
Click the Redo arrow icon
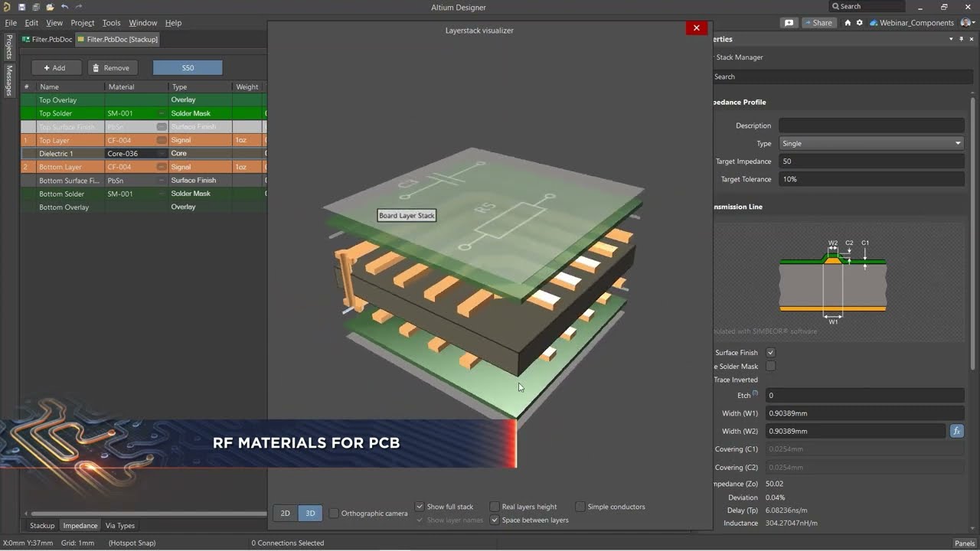tap(78, 7)
